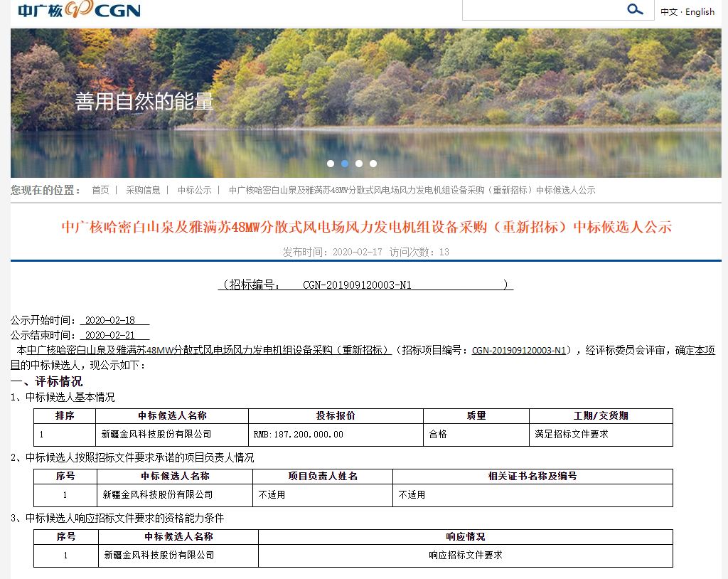Click the start date 2020-02-18

110,320
